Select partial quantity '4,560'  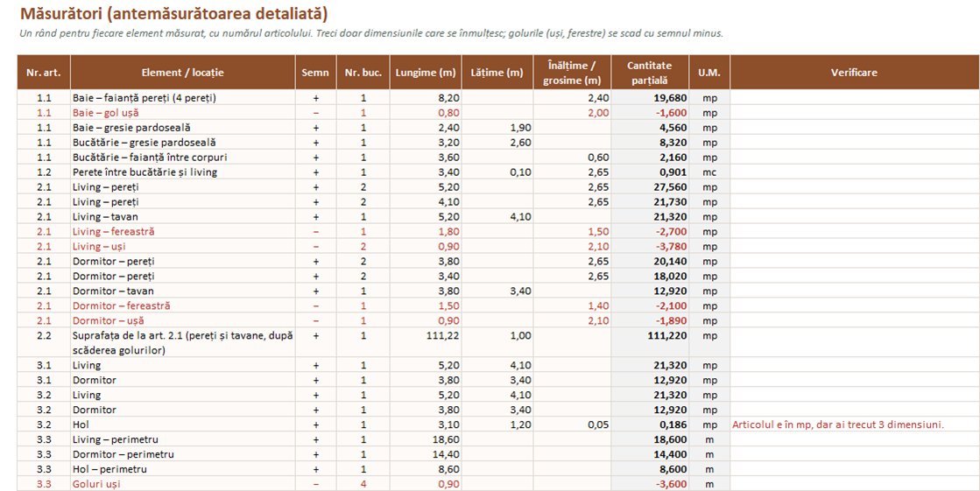pyautogui.click(x=650, y=128)
